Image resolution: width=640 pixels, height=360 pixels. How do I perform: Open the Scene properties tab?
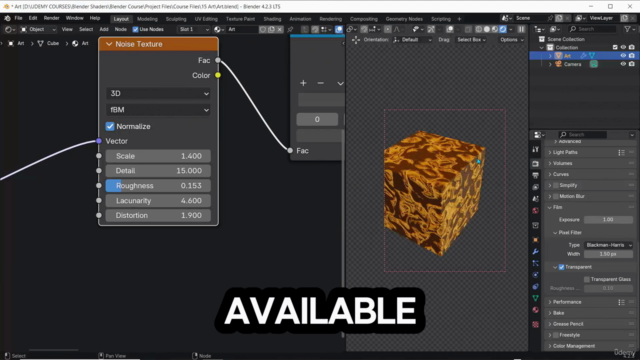536,199
